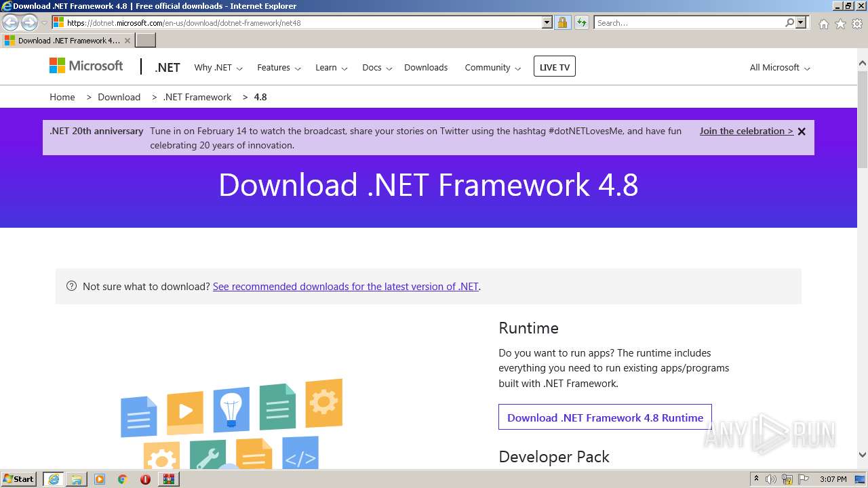Select the question mark help icon in the notice bar
This screenshot has width=868, height=488.
coord(72,286)
